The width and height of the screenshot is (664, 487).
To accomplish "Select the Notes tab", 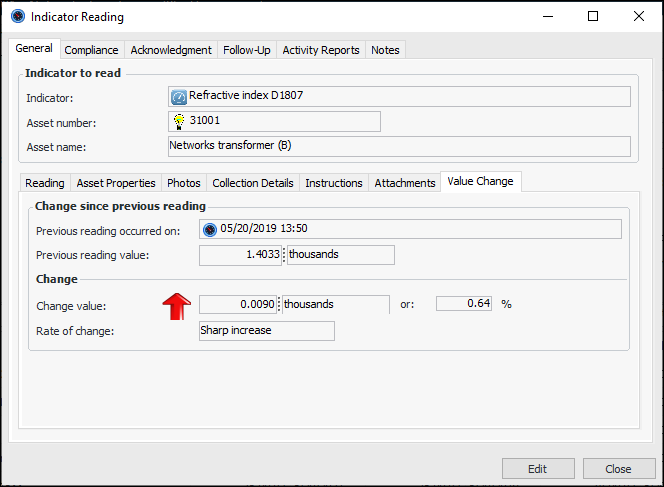I will pos(385,50).
